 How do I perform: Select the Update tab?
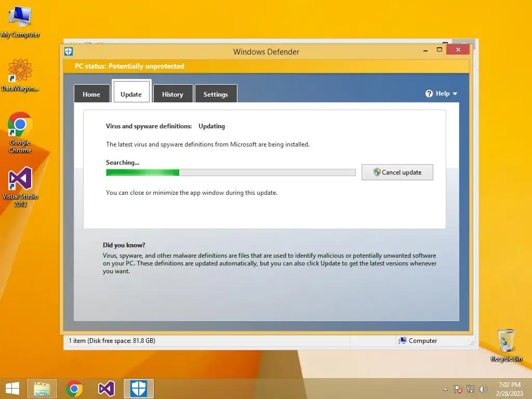[x=131, y=91]
